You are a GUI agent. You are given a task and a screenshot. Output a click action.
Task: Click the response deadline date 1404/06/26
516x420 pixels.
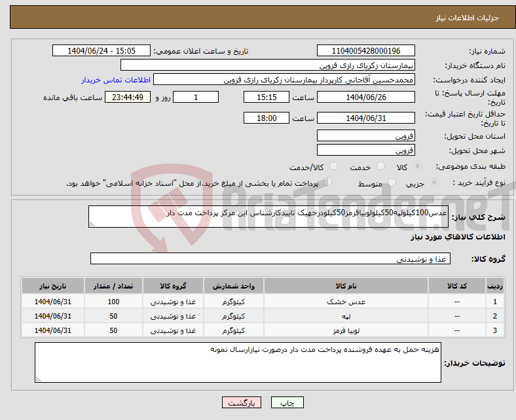point(365,97)
